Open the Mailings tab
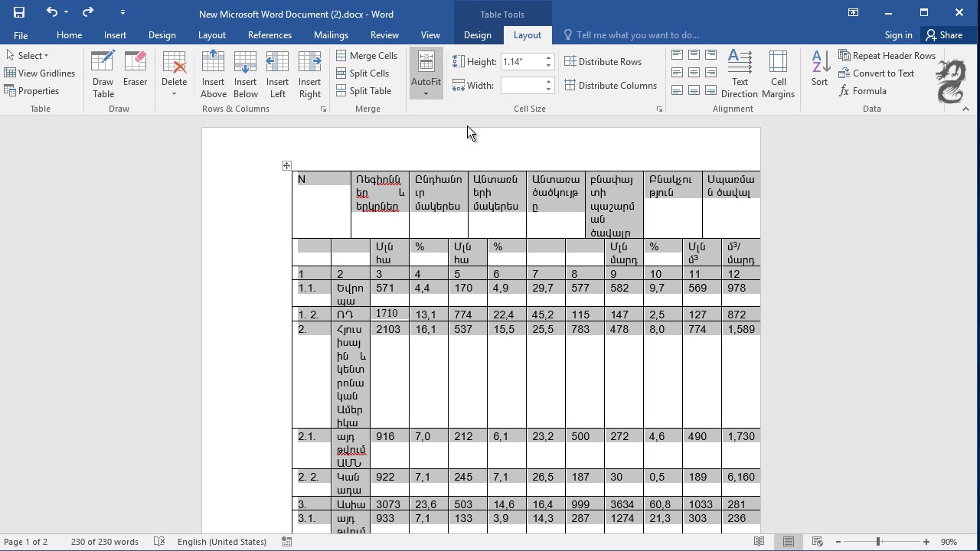Viewport: 980px width, 551px height. 331,35
